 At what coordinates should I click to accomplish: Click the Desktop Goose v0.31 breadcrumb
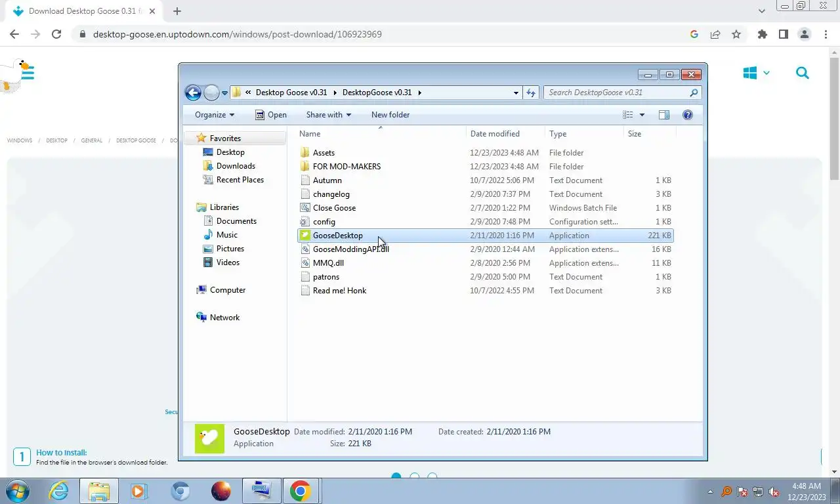click(x=291, y=93)
